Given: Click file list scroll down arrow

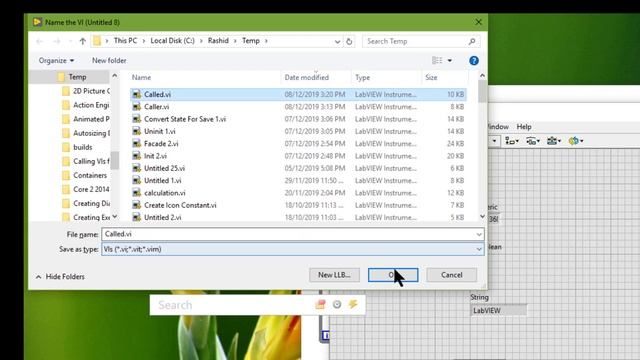Looking at the screenshot, I should pos(482,216).
